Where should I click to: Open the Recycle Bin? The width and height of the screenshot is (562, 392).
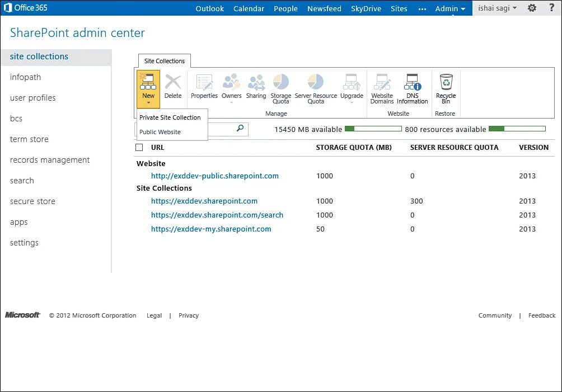(446, 89)
